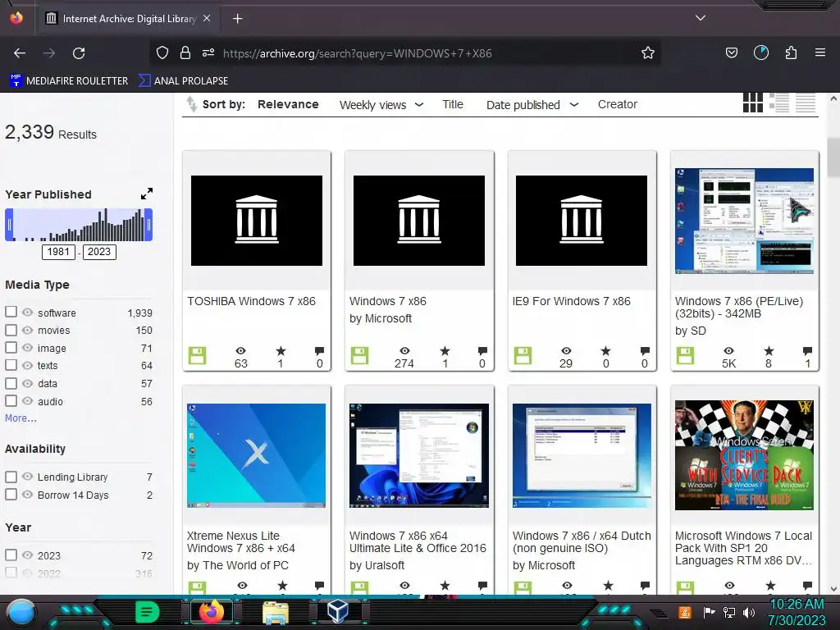This screenshot has height=630, width=840.
Task: Edit the 2023 end year field
Action: 99,252
